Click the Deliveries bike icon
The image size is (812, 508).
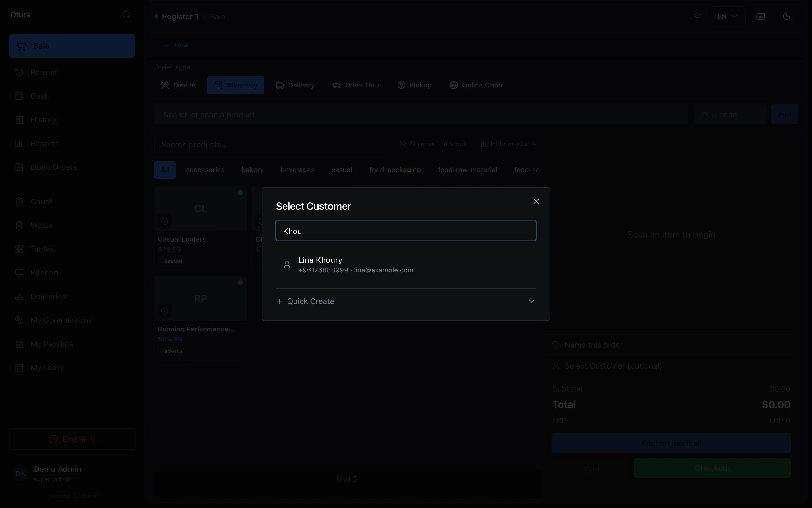tap(19, 297)
